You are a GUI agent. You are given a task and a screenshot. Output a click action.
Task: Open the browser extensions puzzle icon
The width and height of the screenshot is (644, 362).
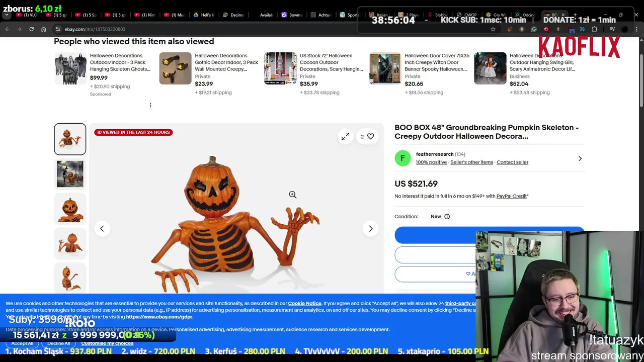pyautogui.click(x=594, y=29)
